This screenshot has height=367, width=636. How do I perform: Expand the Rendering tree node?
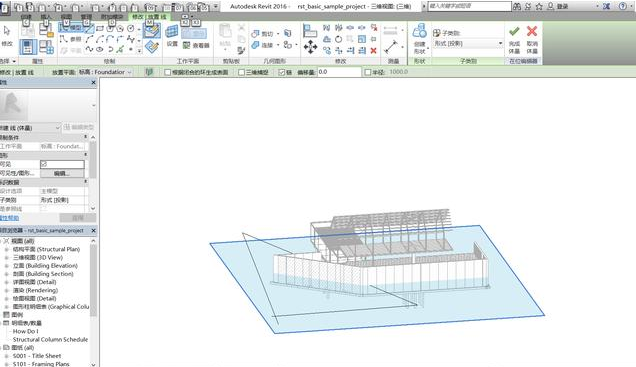(x=6, y=290)
